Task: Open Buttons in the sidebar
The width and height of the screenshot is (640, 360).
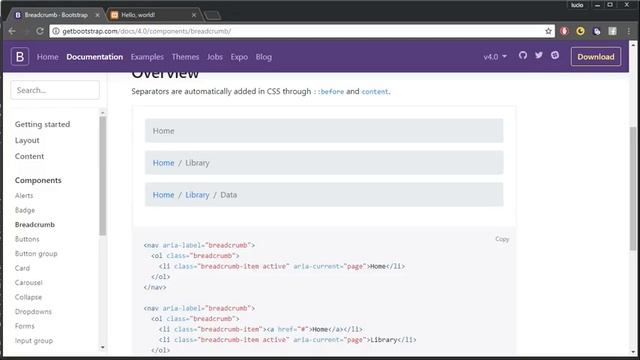Action: click(x=27, y=239)
